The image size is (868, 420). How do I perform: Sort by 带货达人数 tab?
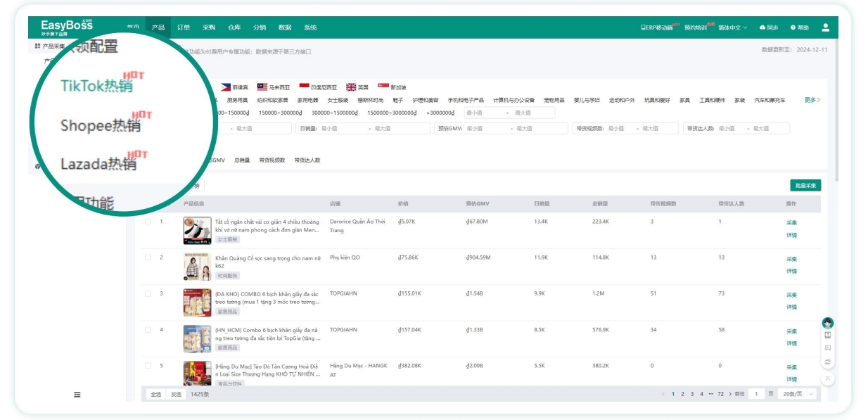coord(307,160)
